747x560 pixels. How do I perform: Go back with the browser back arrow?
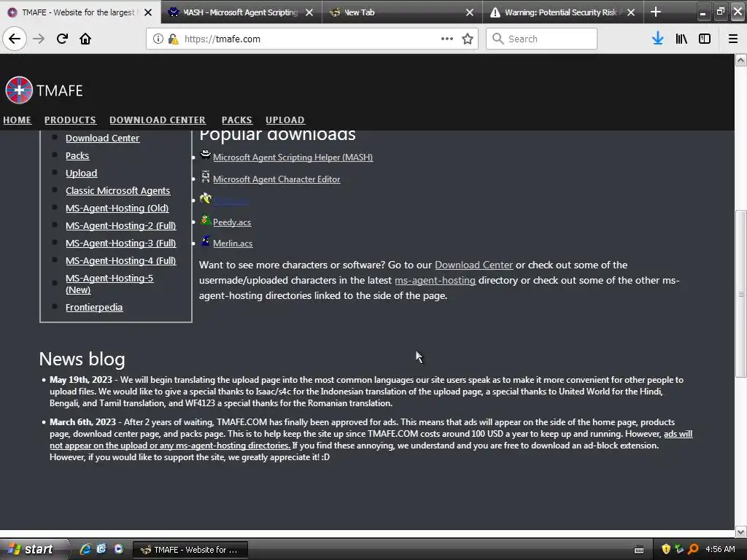coord(15,39)
